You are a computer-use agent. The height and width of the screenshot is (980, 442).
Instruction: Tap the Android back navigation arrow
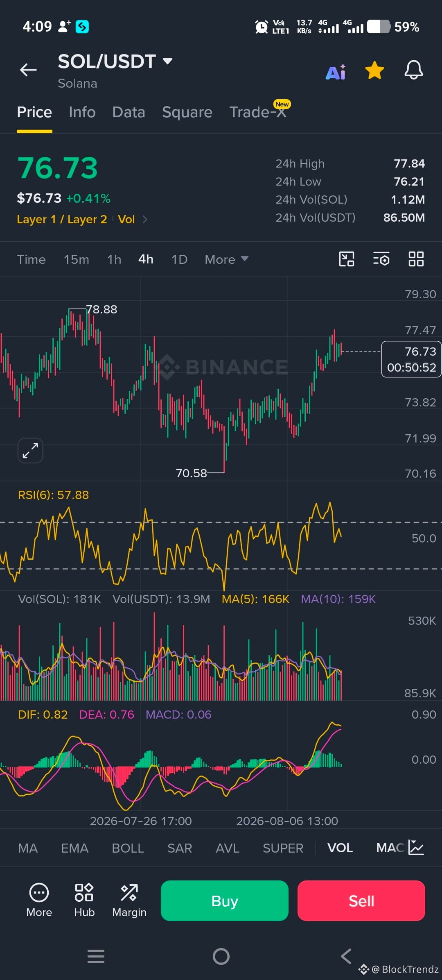(x=346, y=957)
